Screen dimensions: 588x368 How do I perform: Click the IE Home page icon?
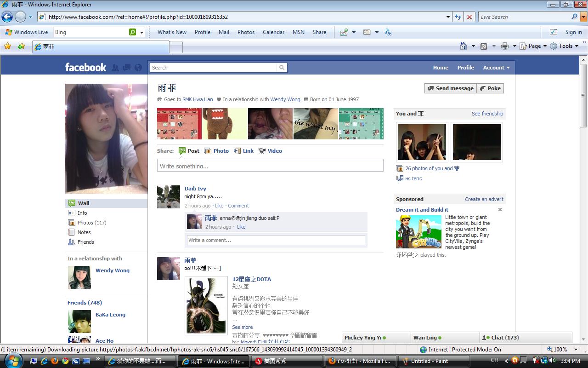(x=464, y=46)
